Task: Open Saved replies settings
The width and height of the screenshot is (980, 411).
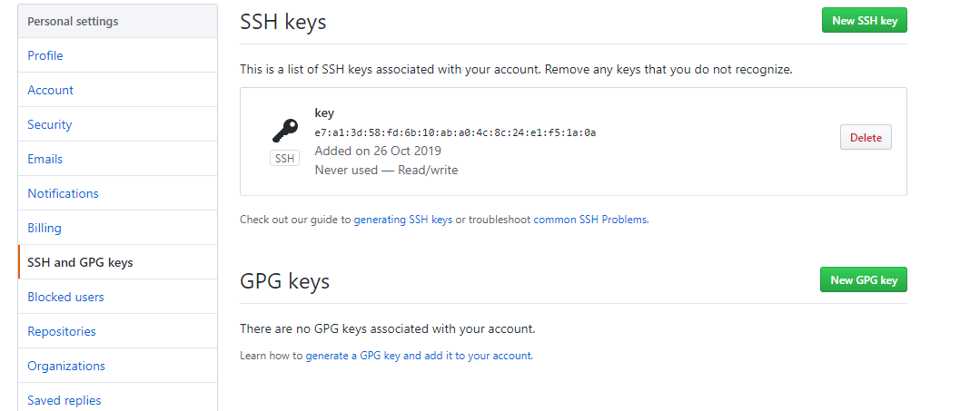Action: pyautogui.click(x=64, y=400)
